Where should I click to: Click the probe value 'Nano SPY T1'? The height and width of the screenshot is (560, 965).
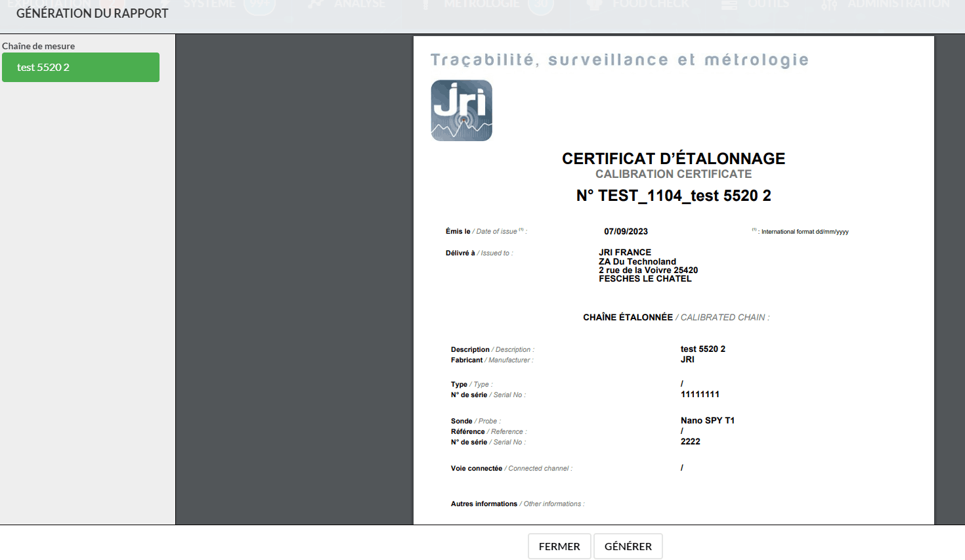[708, 420]
